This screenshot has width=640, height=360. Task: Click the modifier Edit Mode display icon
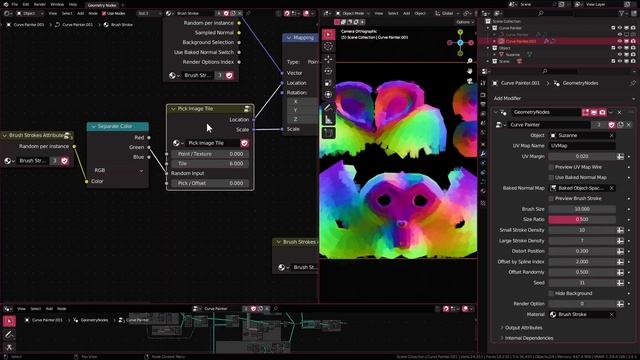click(586, 112)
